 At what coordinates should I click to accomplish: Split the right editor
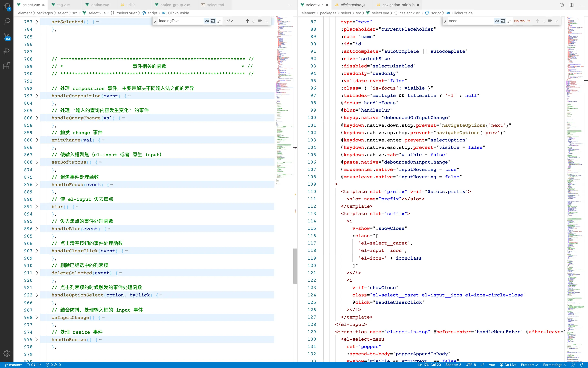(571, 5)
